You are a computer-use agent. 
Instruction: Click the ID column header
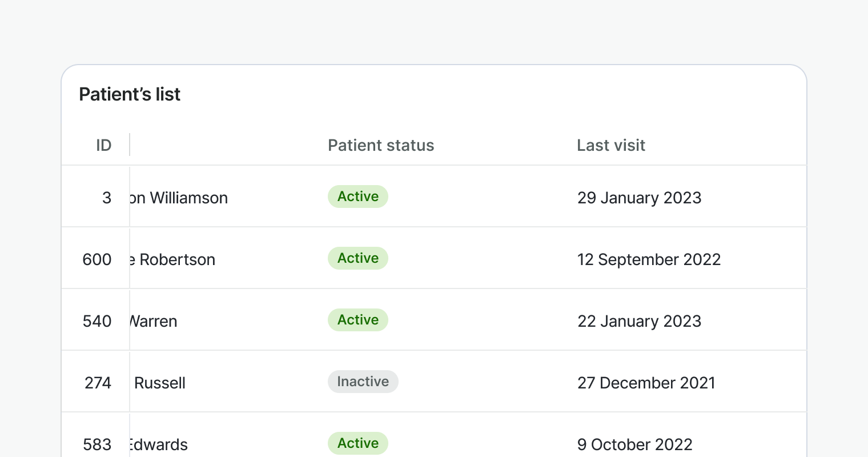[x=103, y=145]
